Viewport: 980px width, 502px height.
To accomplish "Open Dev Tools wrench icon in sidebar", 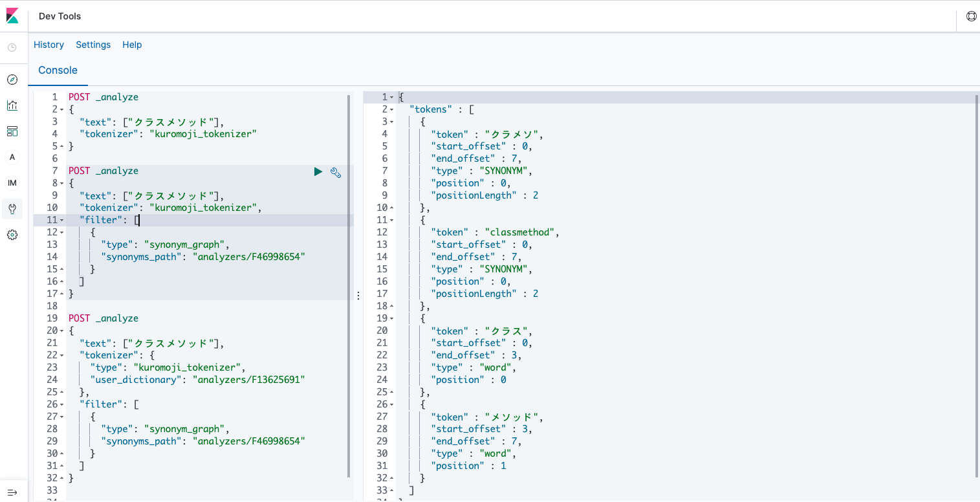I will [x=12, y=209].
